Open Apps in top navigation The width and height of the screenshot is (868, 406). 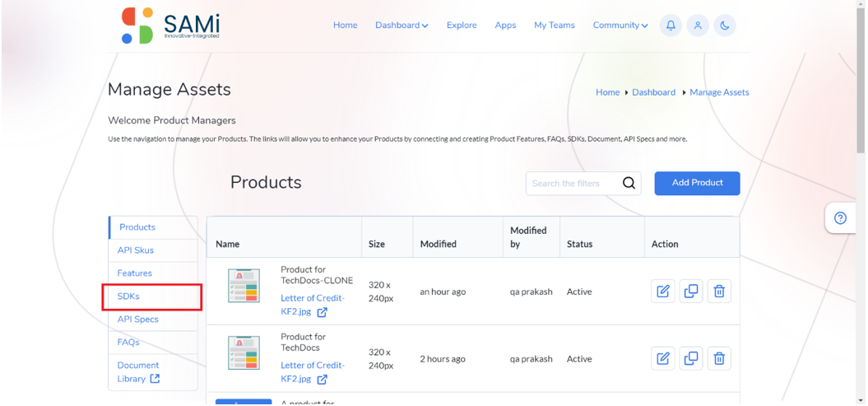(x=505, y=26)
